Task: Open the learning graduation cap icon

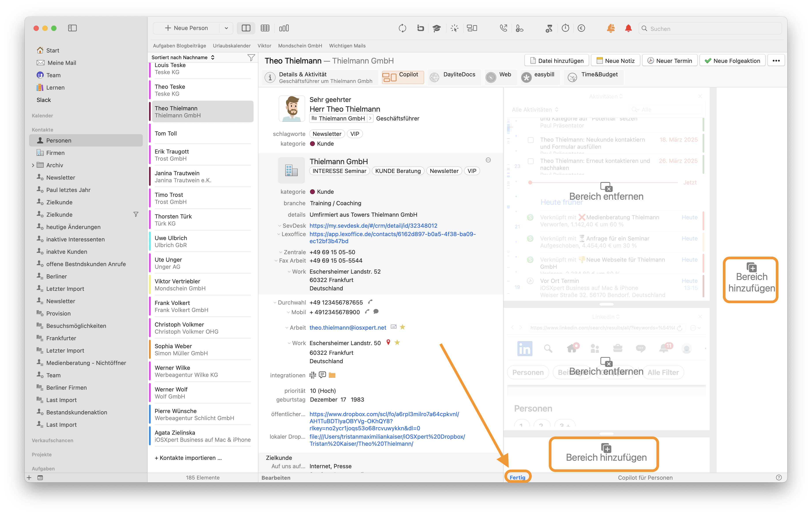Action: click(x=437, y=28)
